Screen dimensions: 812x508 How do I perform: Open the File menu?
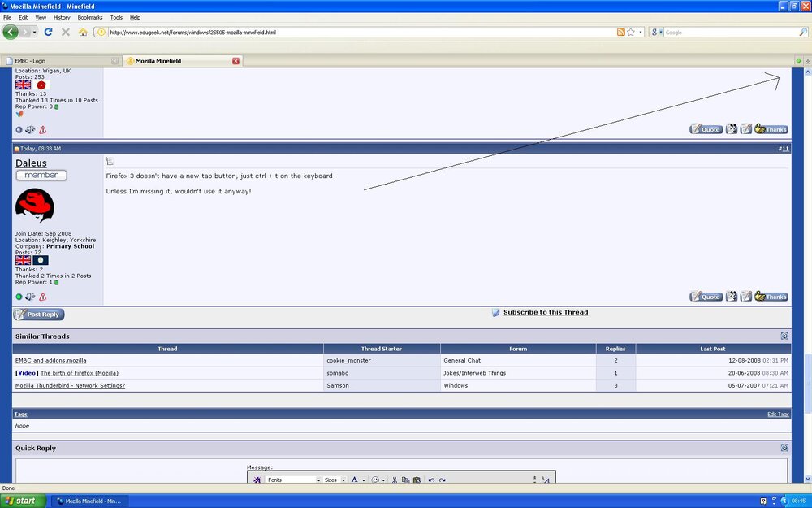(7, 18)
